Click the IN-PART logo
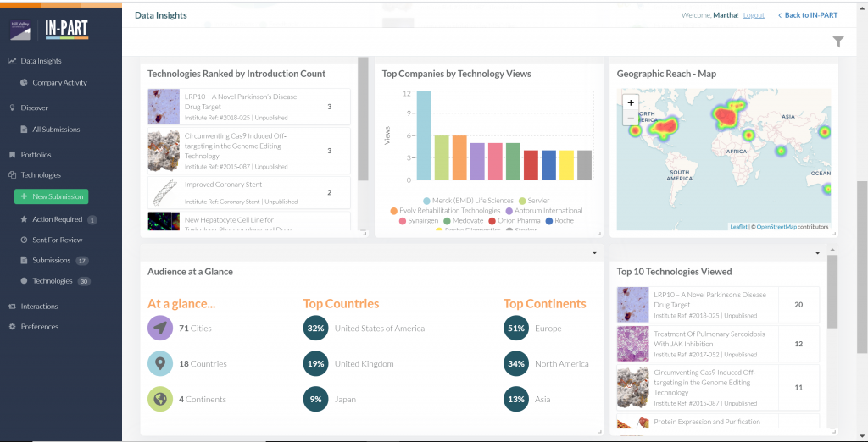Image resolution: width=868 pixels, height=442 pixels. click(x=66, y=30)
